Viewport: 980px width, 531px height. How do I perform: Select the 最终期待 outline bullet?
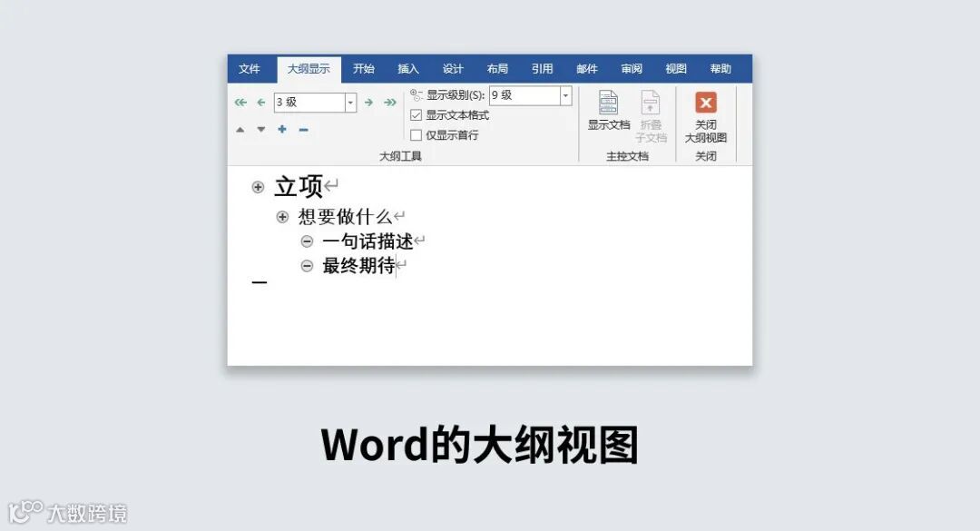point(307,266)
